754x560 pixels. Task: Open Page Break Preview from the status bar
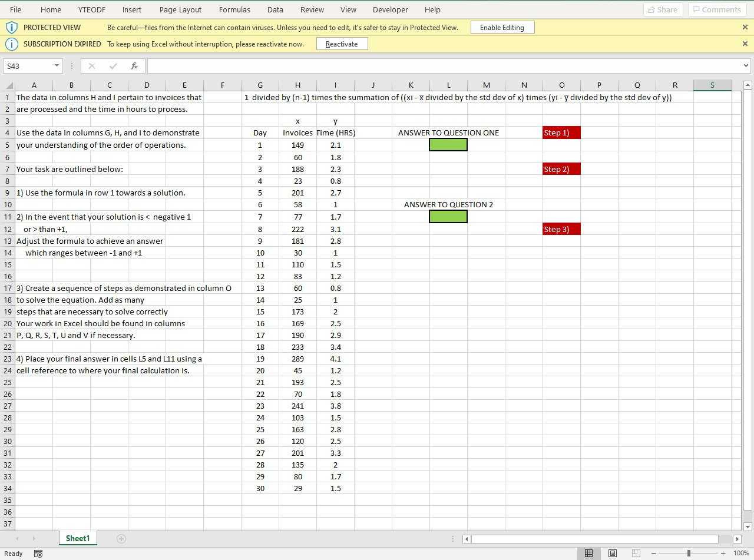coord(636,554)
